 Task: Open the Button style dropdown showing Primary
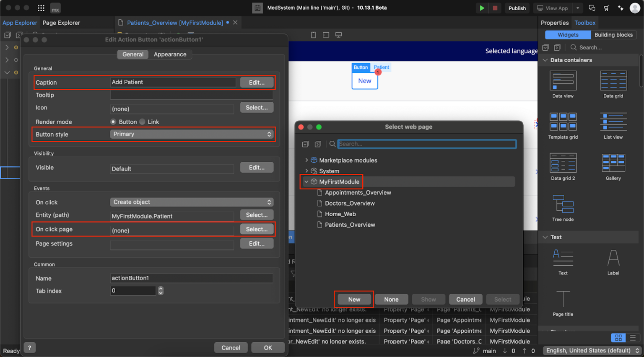pyautogui.click(x=192, y=134)
